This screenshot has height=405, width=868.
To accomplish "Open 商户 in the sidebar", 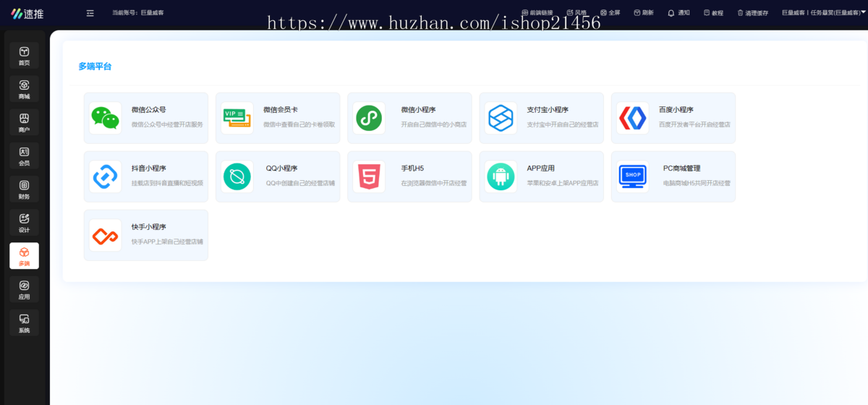I will (x=24, y=123).
